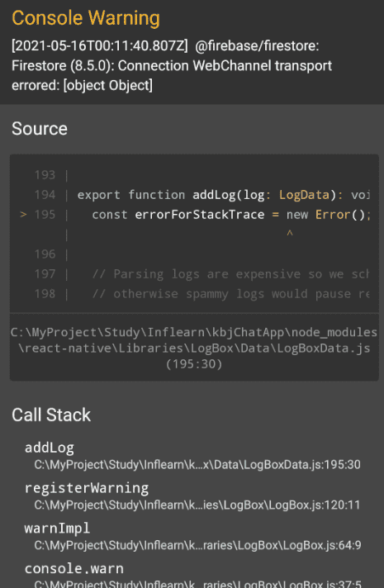Screen dimensions: 384x588
Task: Open LogBoxData.js:195:30 frame path
Action: point(197,465)
